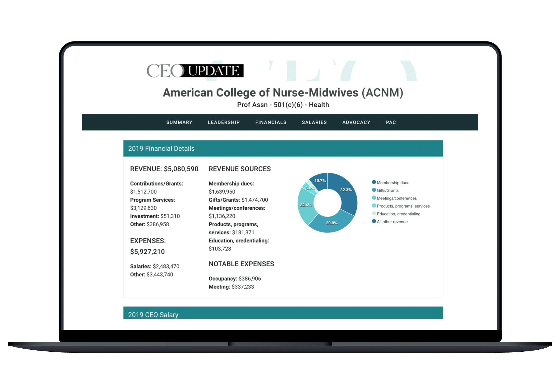Toggle Products, programs, services legend item

(x=403, y=206)
